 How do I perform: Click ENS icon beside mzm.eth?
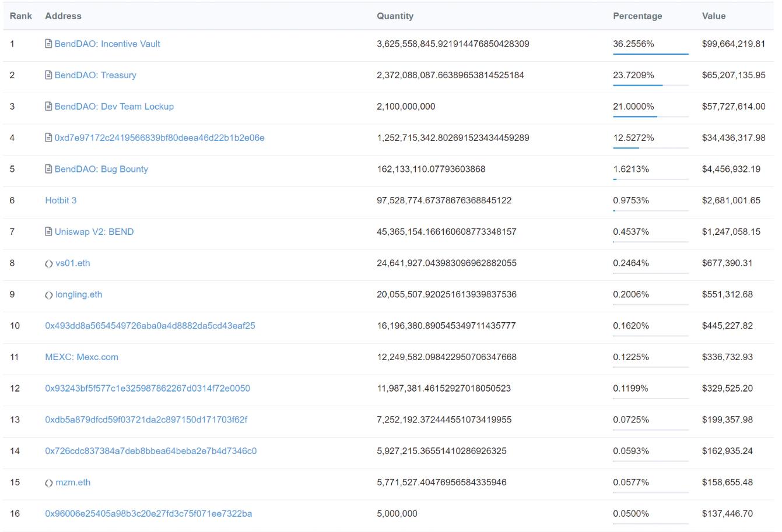click(49, 483)
